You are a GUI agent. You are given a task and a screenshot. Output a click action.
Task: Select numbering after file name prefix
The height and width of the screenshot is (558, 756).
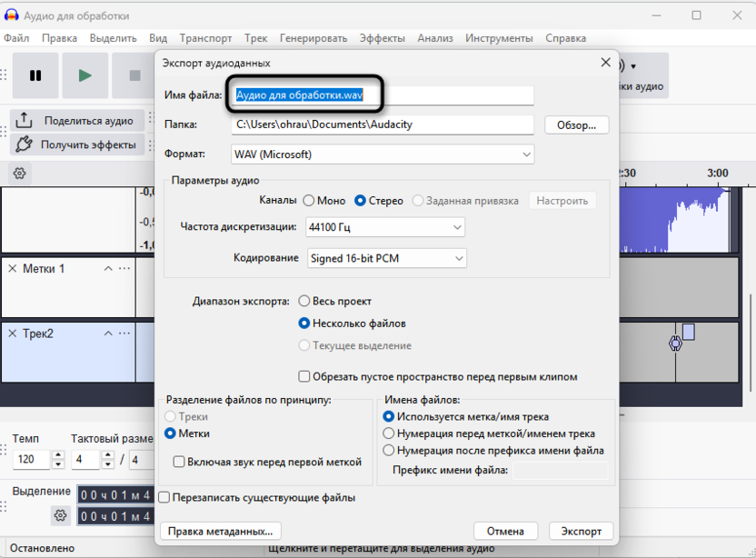coord(388,450)
